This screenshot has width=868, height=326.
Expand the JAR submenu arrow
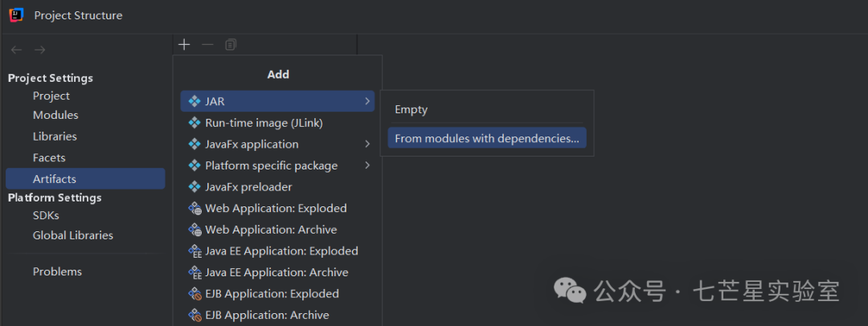coord(367,101)
